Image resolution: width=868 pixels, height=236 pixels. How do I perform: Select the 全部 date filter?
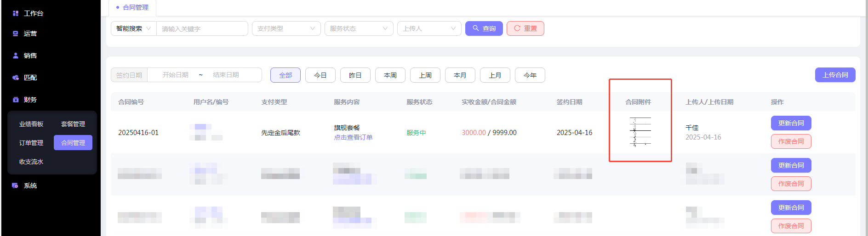[286, 75]
